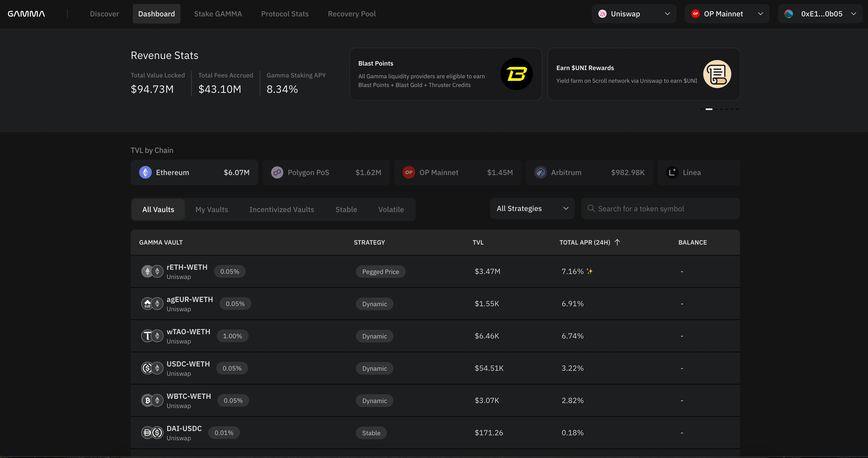Click the Polygon PoS chain icon

tap(277, 173)
